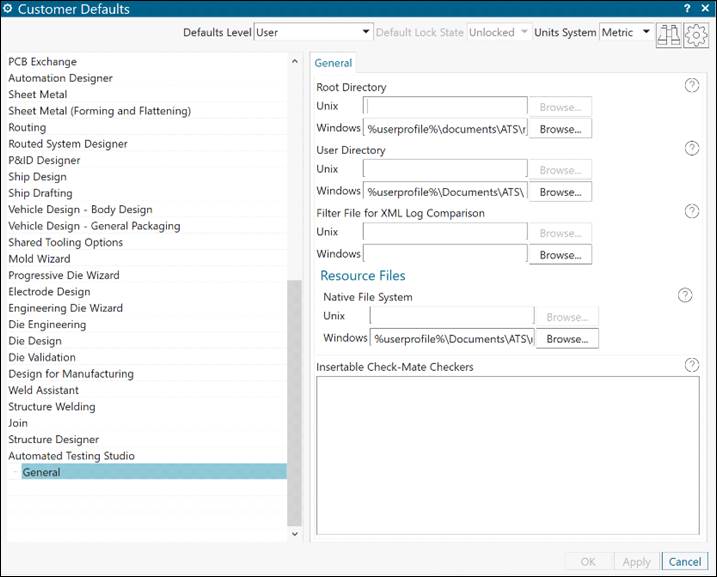Browse for Root Directory Windows path
This screenshot has height=577, width=717.
click(559, 129)
